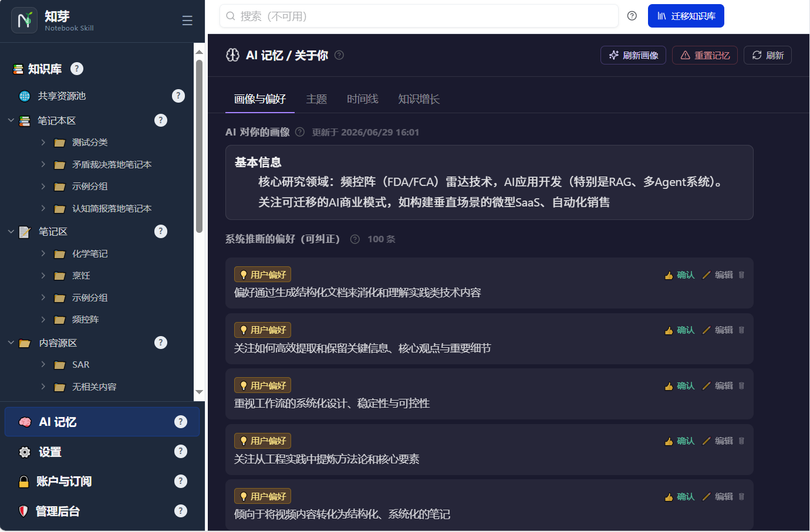The width and height of the screenshot is (810, 532).
Task: Expand the 测试分类 folder
Action: [x=43, y=143]
